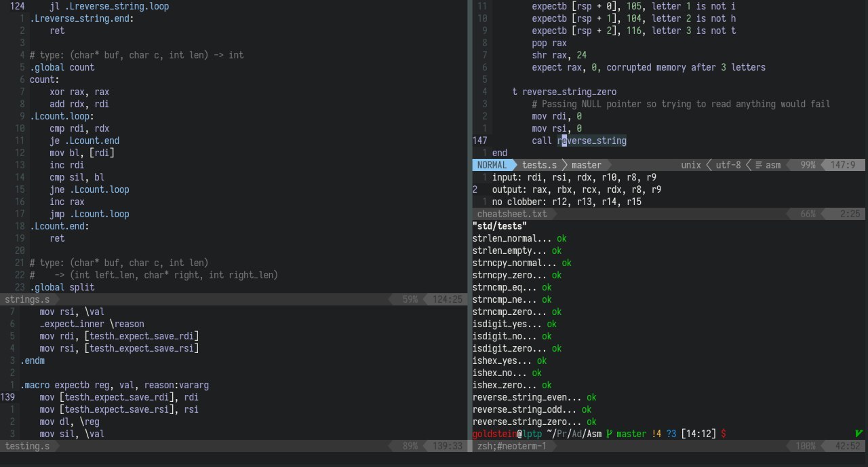The width and height of the screenshot is (868, 467).
Task: Click the green checkmark at the prompt's right edge
Action: tap(859, 434)
